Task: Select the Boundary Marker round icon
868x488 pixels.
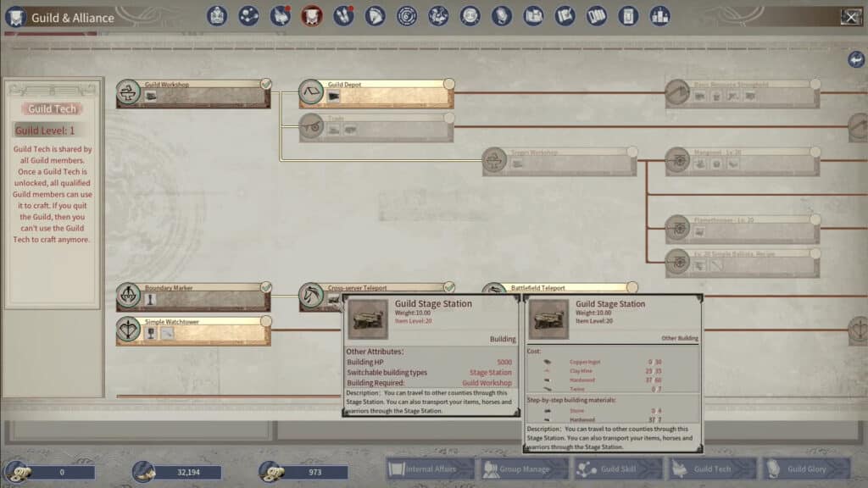Action: 129,295
